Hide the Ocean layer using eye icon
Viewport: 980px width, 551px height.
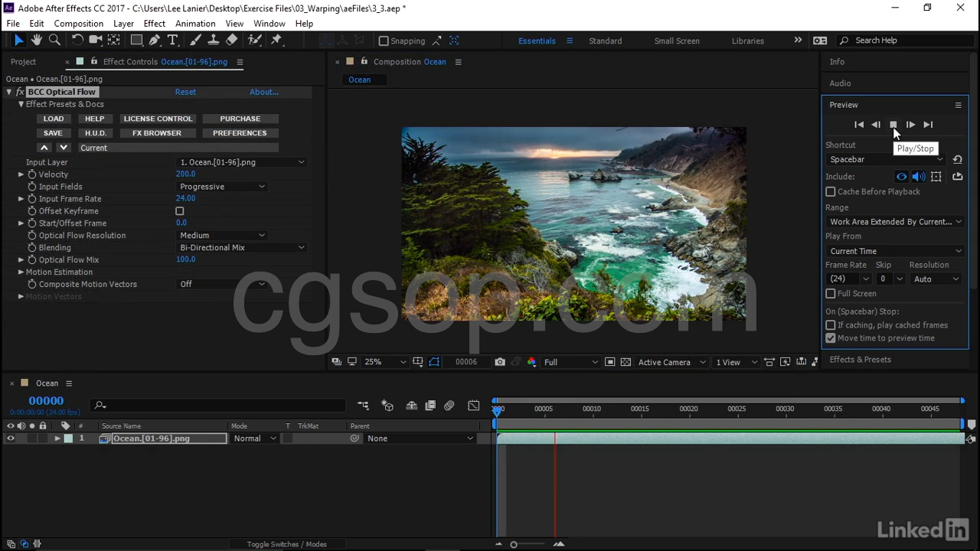[11, 439]
